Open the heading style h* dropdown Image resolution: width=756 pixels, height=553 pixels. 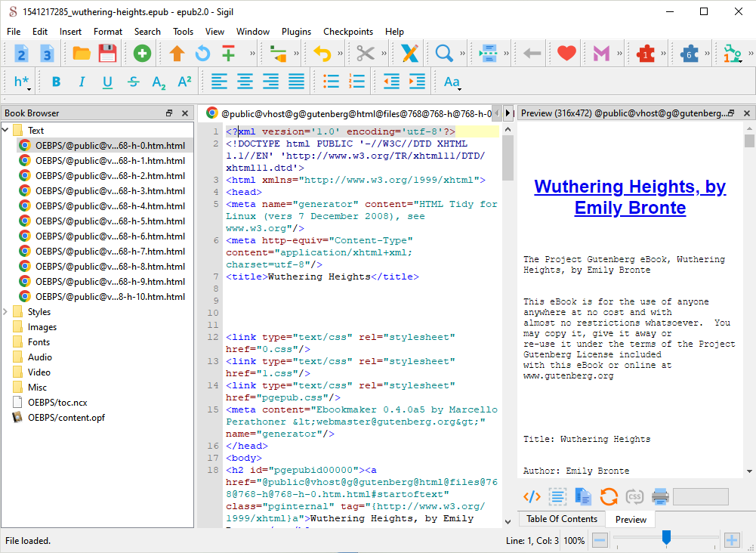pyautogui.click(x=22, y=82)
